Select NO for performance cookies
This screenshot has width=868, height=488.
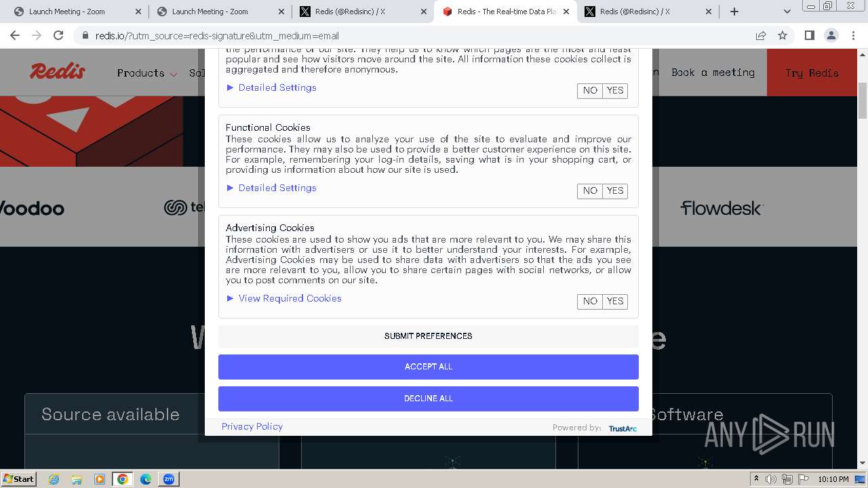tap(590, 91)
